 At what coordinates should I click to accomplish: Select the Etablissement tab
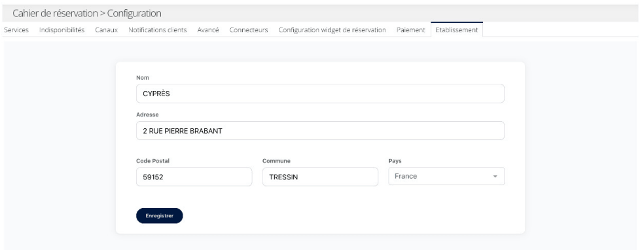(x=457, y=29)
